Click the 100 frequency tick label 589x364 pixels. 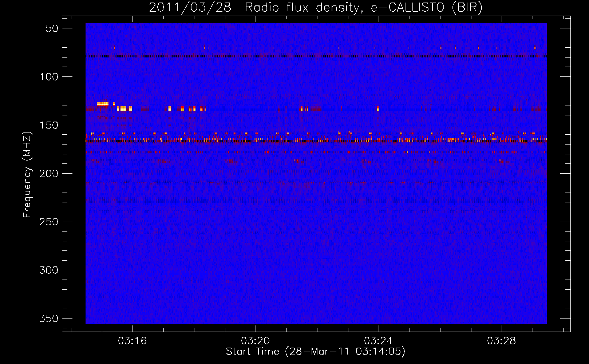[x=49, y=77]
